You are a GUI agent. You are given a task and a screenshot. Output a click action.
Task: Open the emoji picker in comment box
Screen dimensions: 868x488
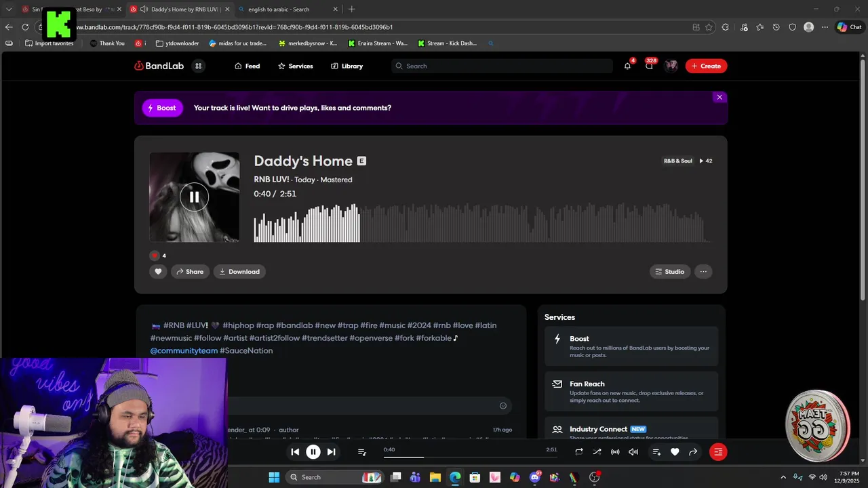[503, 406]
